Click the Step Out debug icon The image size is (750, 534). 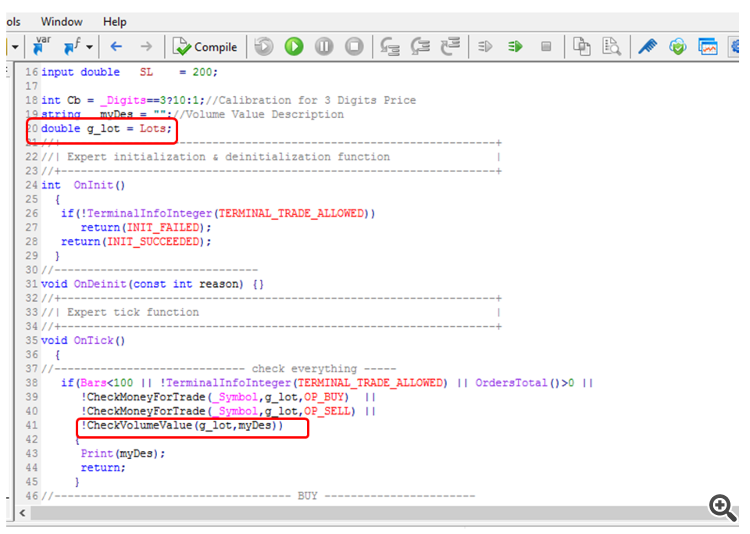(x=450, y=46)
